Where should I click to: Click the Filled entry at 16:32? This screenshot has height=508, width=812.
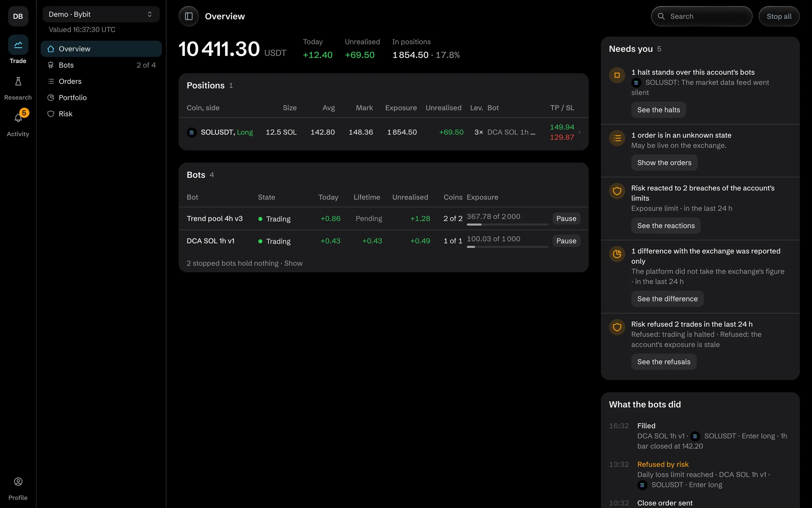coord(700,436)
